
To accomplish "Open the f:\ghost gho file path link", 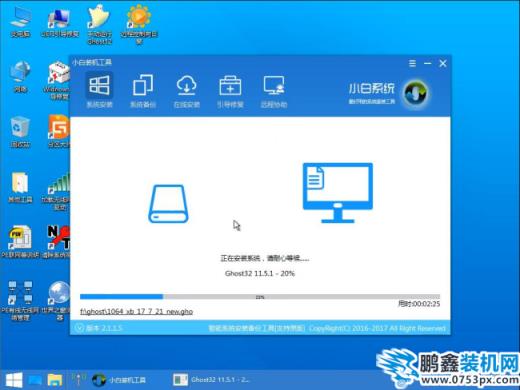I will pyautogui.click(x=136, y=312).
